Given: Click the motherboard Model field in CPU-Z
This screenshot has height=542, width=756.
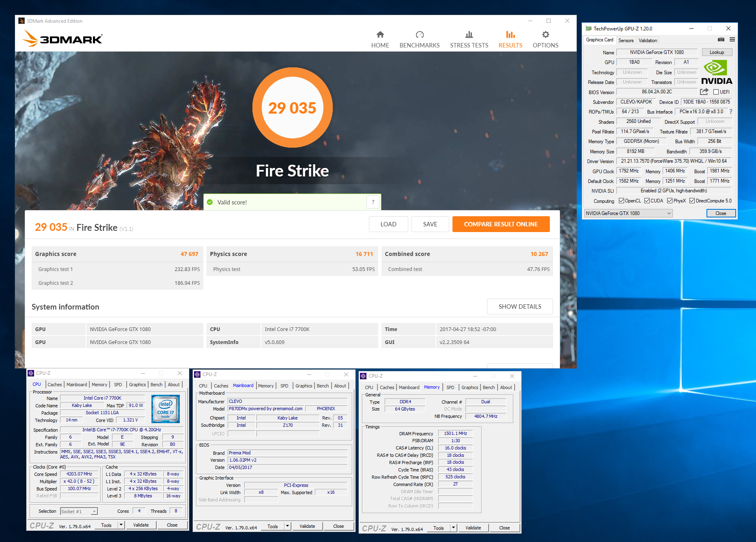Looking at the screenshot, I should (265, 409).
